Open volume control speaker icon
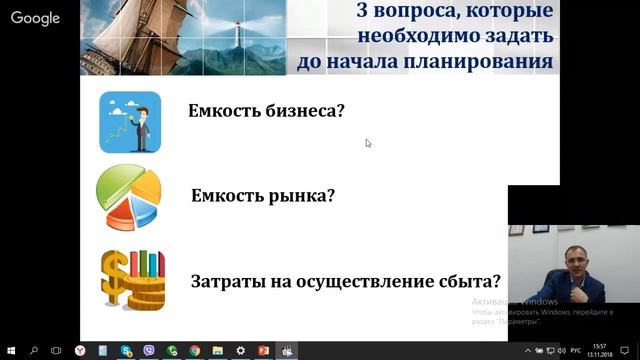 click(562, 351)
